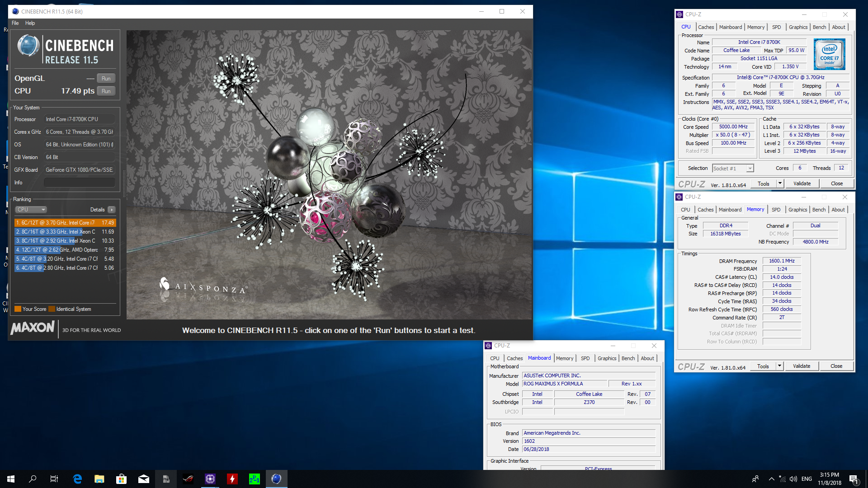Click Your Score orange legend swatch

[x=18, y=309]
